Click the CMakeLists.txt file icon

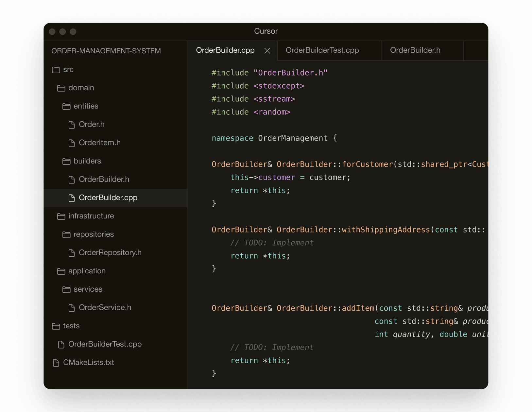56,363
